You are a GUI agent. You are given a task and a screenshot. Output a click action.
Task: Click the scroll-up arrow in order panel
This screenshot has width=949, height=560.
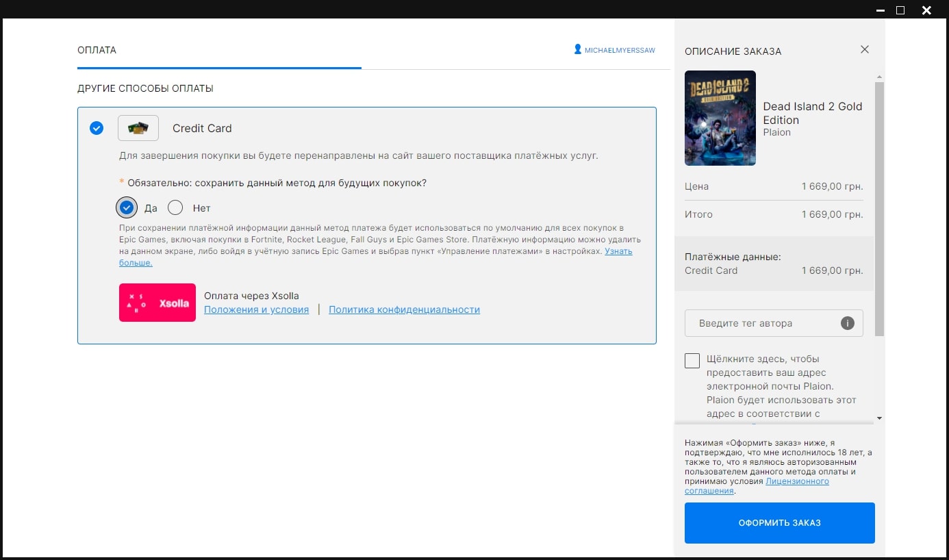pos(879,77)
